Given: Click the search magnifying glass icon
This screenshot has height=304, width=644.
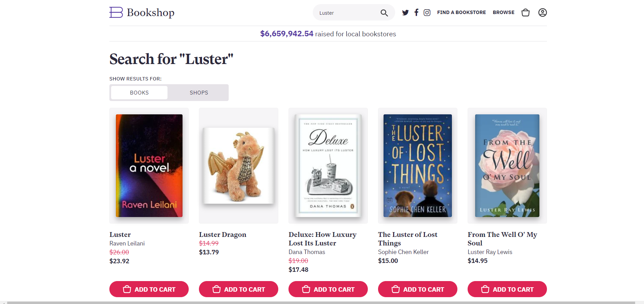Looking at the screenshot, I should (x=384, y=12).
